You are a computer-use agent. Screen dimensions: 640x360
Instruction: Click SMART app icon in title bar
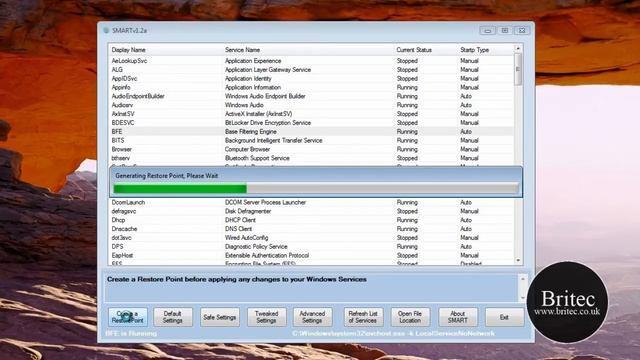click(x=106, y=30)
